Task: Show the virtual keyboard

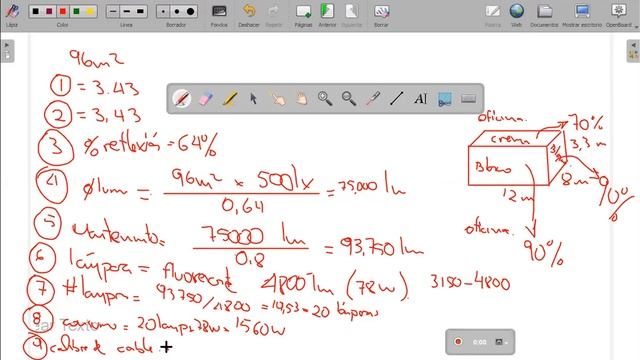Action: (x=468, y=98)
